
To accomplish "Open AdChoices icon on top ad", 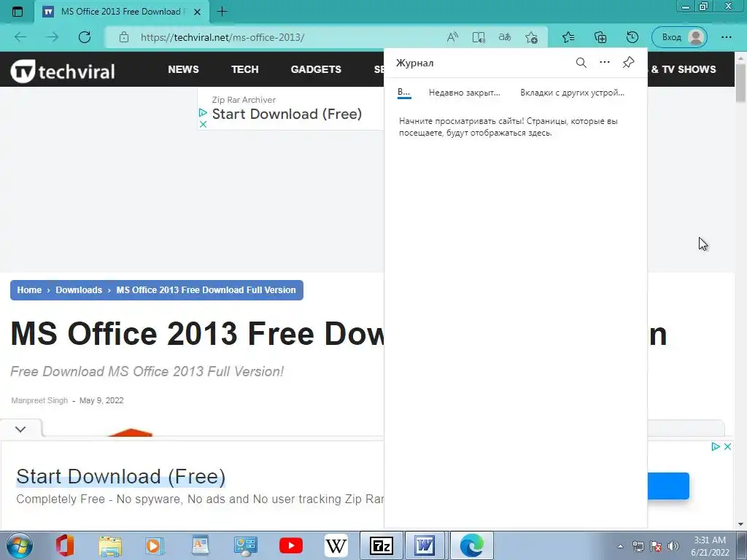I will 203,113.
